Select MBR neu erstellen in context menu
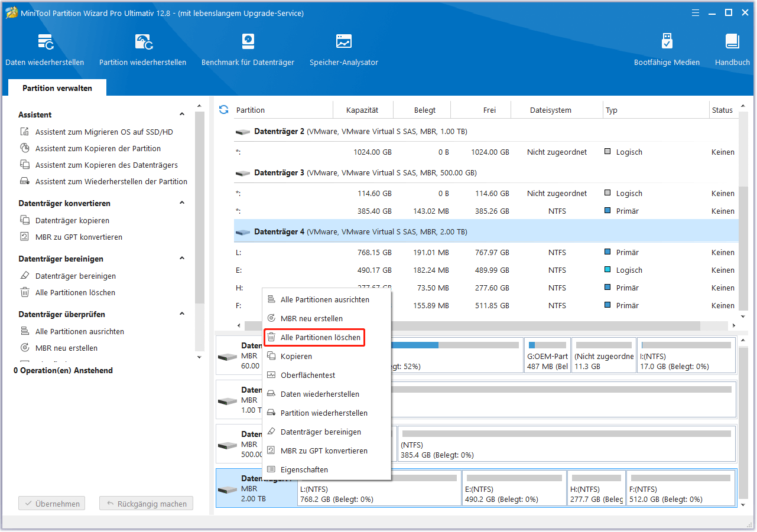The height and width of the screenshot is (532, 757). pos(326,319)
